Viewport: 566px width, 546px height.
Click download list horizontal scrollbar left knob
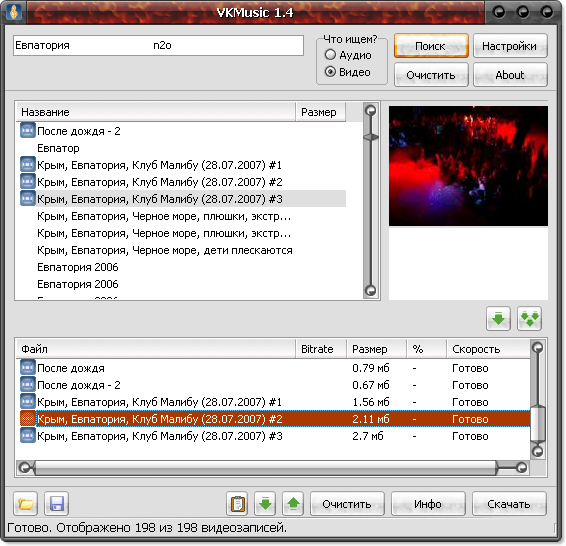click(x=24, y=468)
